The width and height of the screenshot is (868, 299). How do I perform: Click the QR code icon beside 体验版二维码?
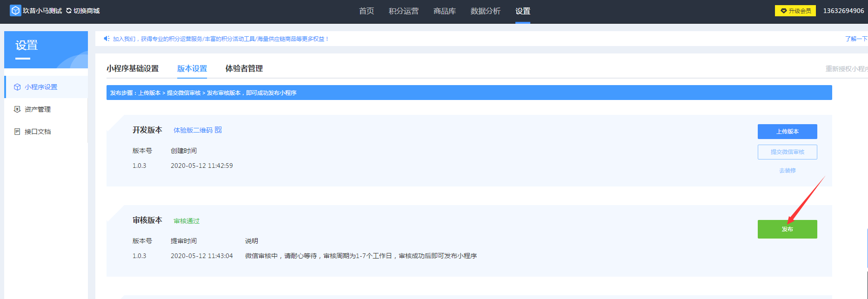coord(218,130)
